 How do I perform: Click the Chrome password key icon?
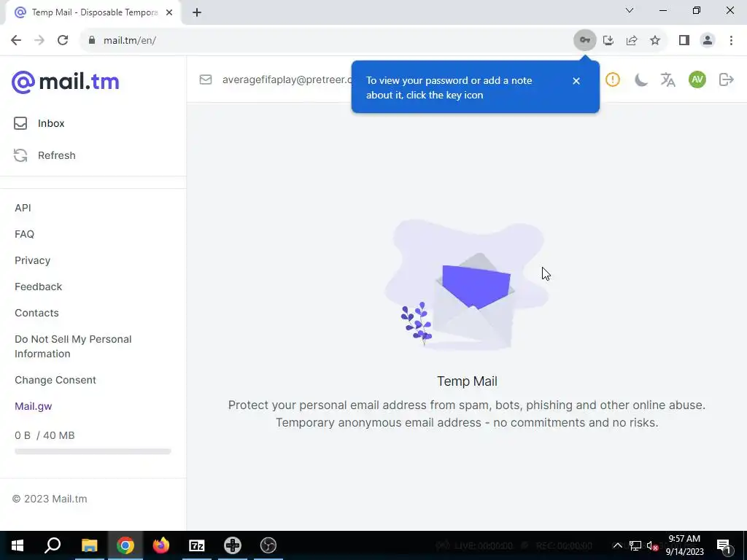(x=584, y=40)
